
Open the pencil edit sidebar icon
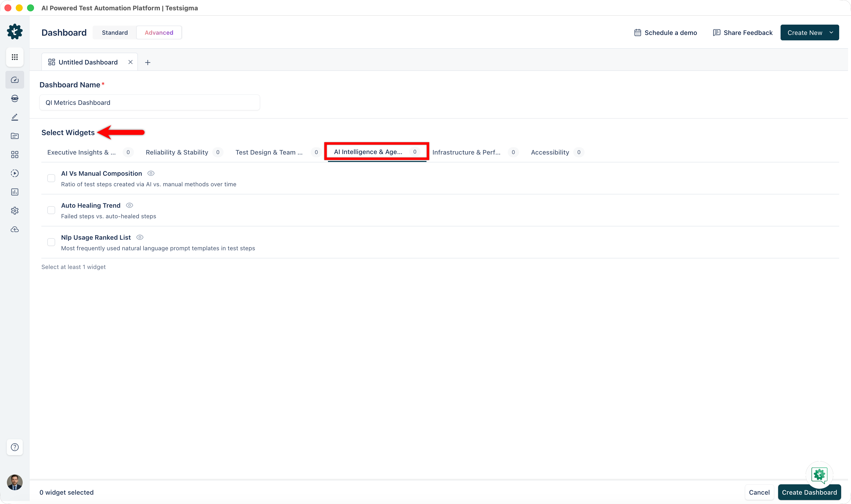(x=15, y=117)
